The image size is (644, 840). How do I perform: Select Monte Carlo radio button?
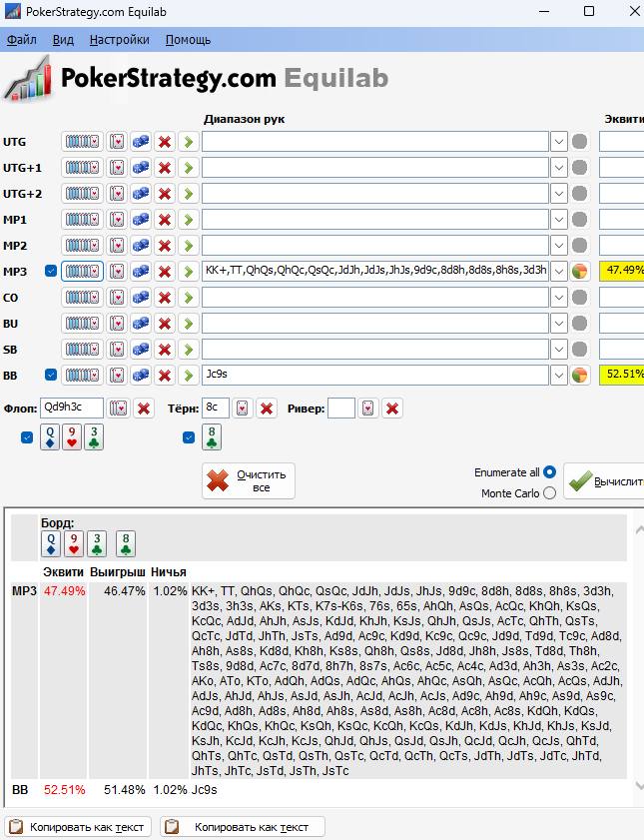click(x=550, y=492)
